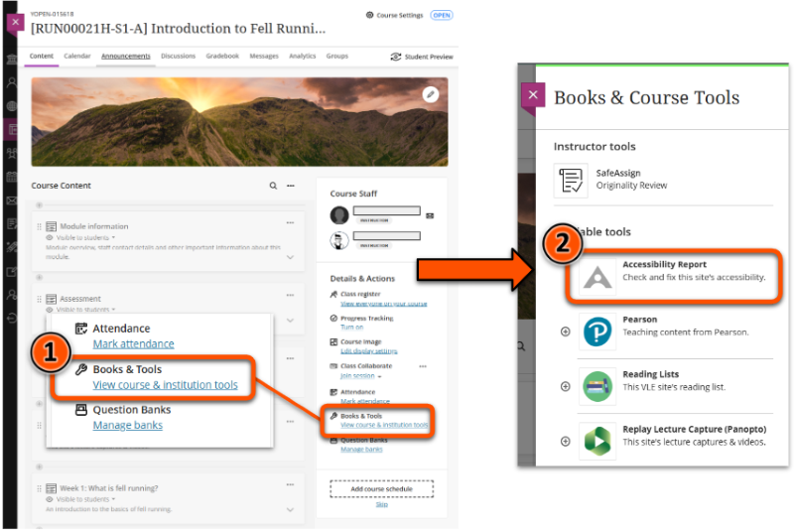794x532 pixels.
Task: Close the Books & Course Tools panel
Action: click(x=534, y=95)
